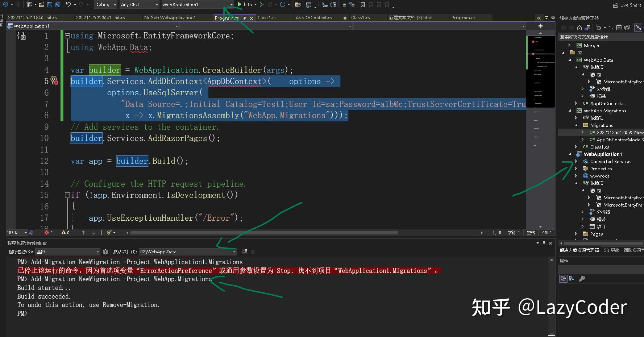Screen dimensions: 644x337
Task: Click the split editor icon above the minimap
Action: [x=540, y=26]
